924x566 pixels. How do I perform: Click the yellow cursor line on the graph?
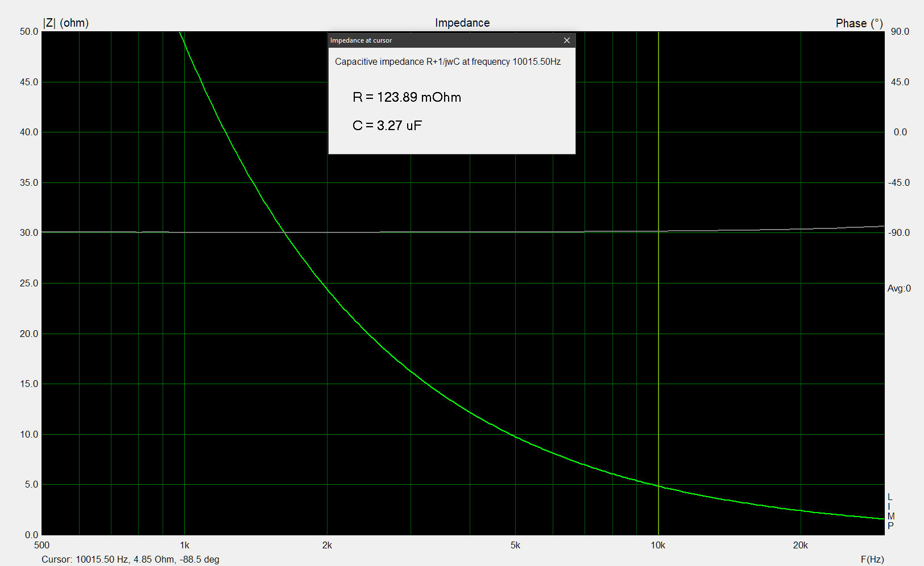click(x=658, y=341)
